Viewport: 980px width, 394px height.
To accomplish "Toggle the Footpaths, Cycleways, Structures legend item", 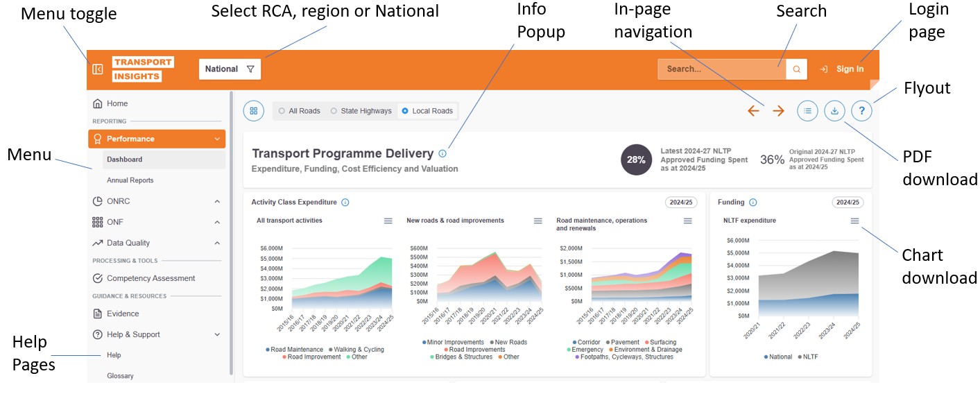I will [624, 357].
